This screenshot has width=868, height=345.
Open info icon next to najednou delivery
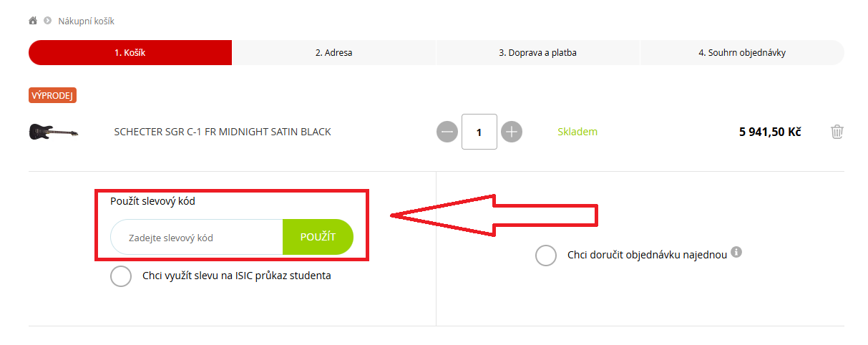pos(736,252)
